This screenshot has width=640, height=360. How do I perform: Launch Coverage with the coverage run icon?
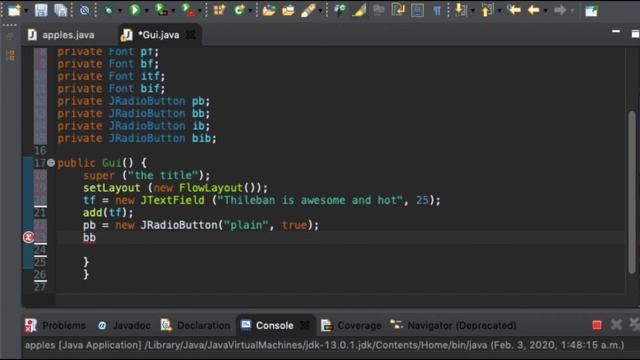pyautogui.click(x=161, y=10)
